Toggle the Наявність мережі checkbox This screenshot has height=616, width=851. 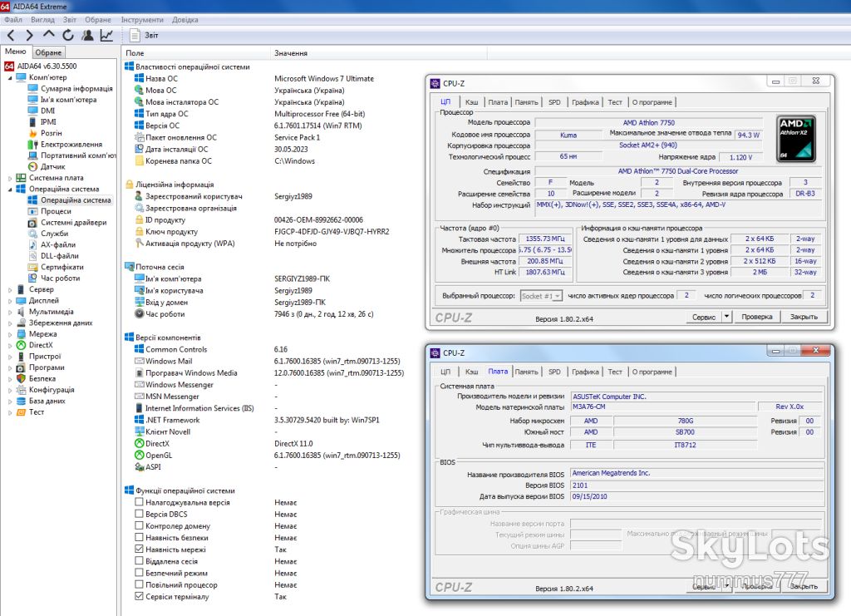click(139, 549)
